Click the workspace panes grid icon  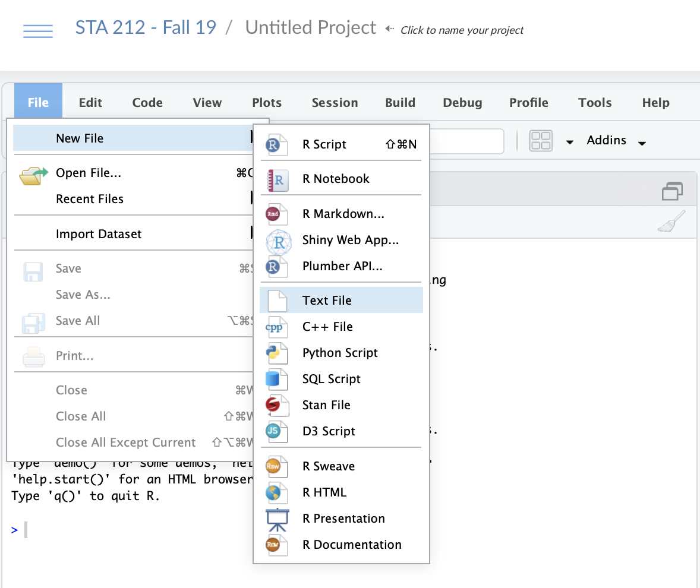coord(541,141)
